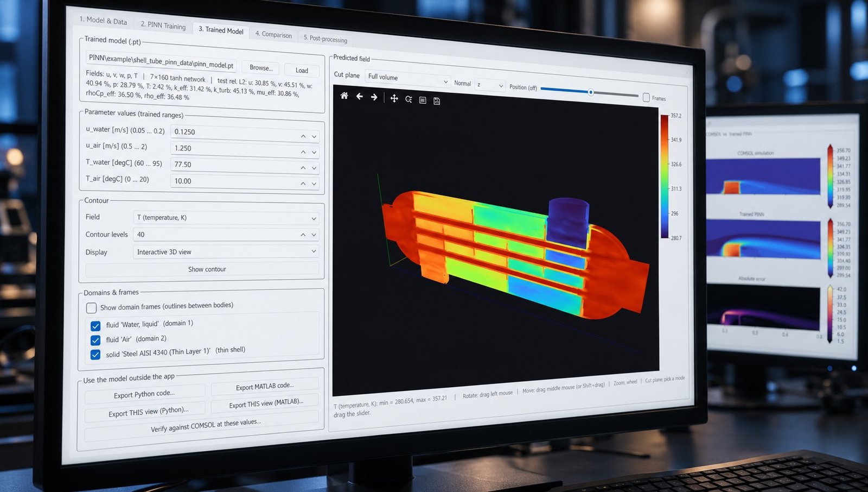Toggle Show domain frames checkbox

pos(91,308)
